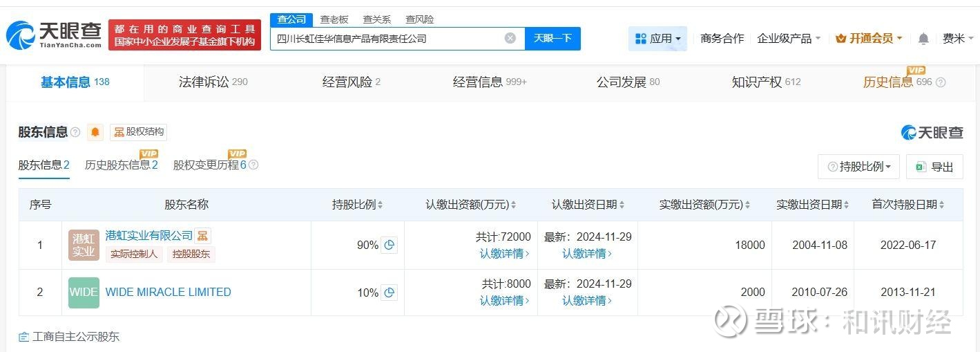Open the notification bell in the header
Screen dimensions: 980x352
tap(923, 39)
